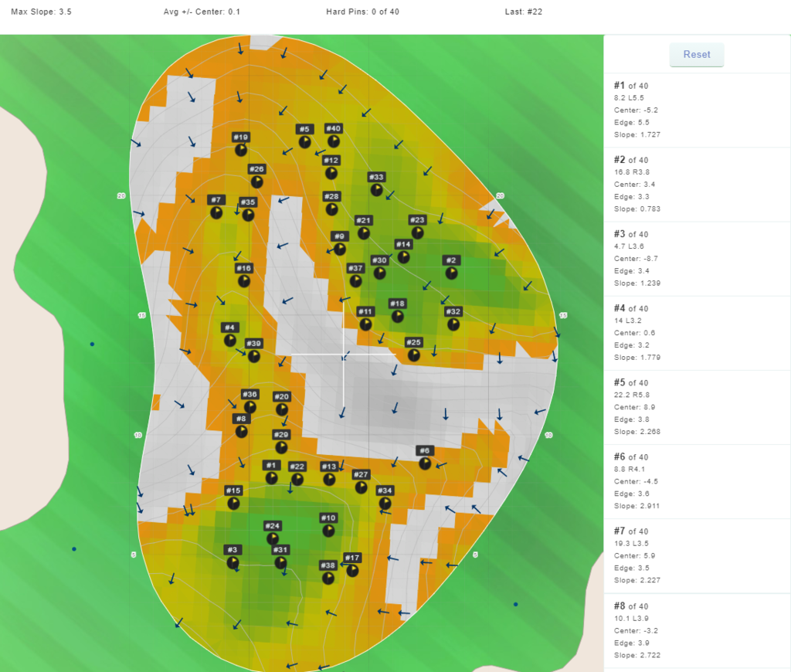Select pin marker #7 on the green
Image resolution: width=791 pixels, height=672 pixels.
click(216, 212)
